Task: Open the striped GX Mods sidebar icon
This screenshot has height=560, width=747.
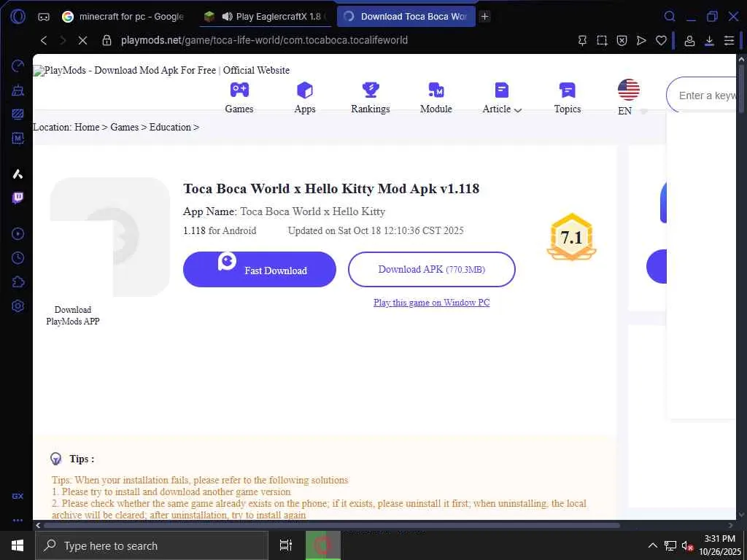Action: pyautogui.click(x=18, y=114)
